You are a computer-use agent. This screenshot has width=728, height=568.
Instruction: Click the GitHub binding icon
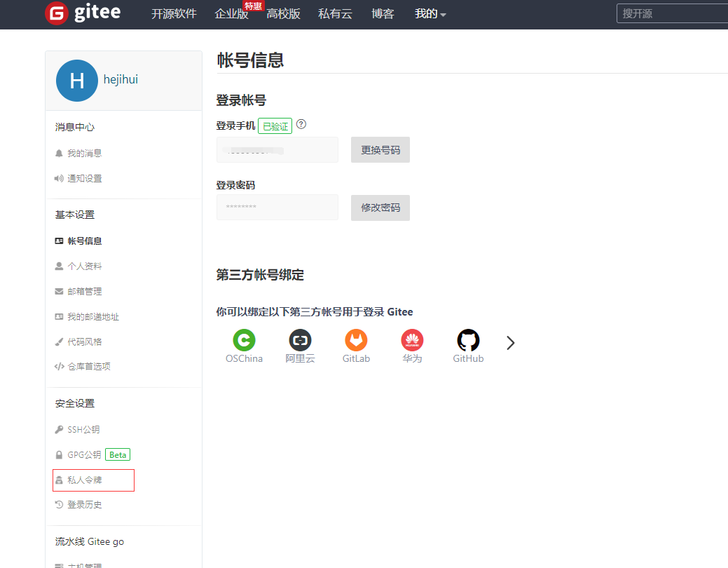coord(468,341)
